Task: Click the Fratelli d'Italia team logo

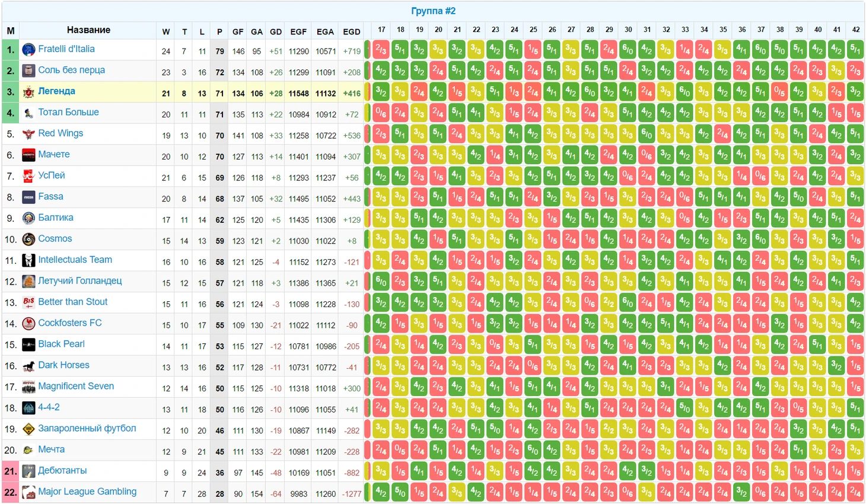Action: (28, 50)
